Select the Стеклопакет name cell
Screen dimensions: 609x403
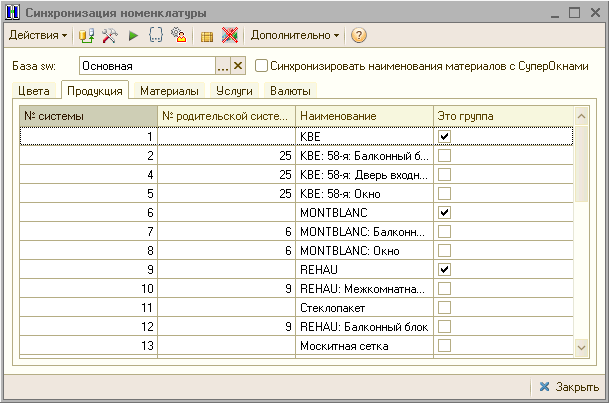[x=364, y=308]
